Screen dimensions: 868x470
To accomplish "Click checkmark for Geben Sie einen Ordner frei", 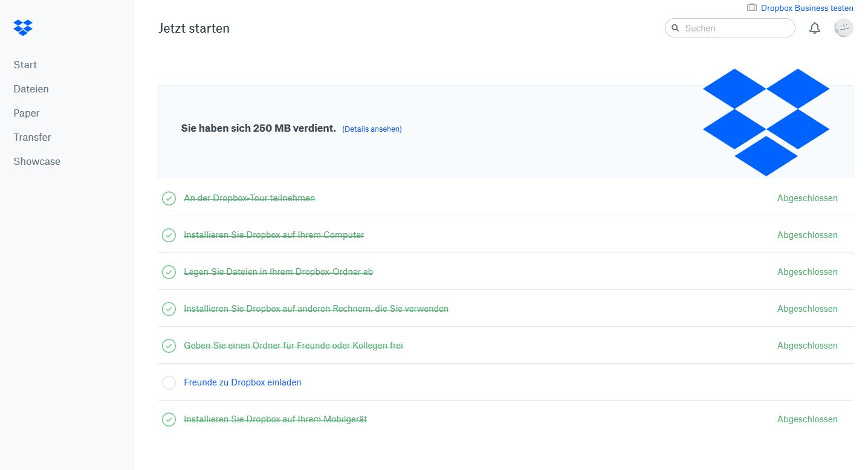I will point(169,346).
